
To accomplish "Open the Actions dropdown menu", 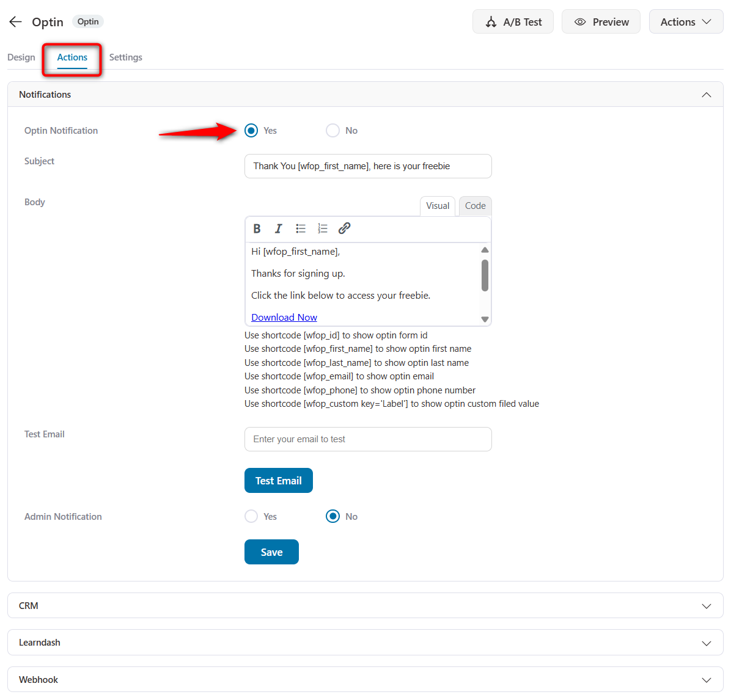I will (686, 22).
